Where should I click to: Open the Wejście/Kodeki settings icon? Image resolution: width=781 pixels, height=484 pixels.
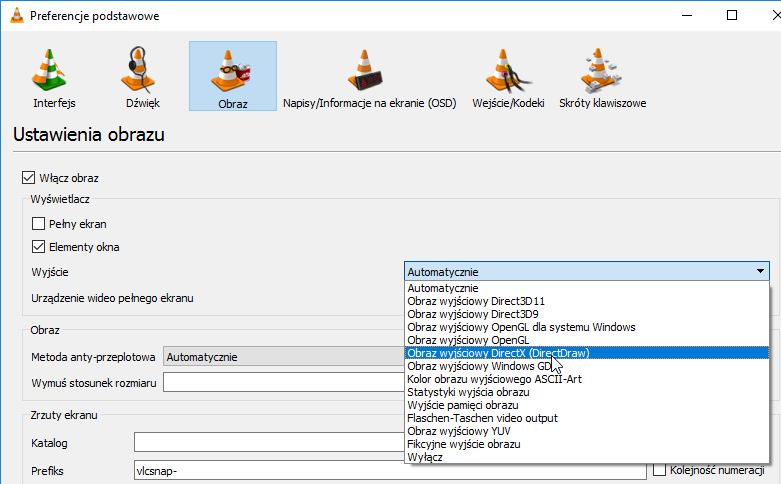pyautogui.click(x=508, y=71)
